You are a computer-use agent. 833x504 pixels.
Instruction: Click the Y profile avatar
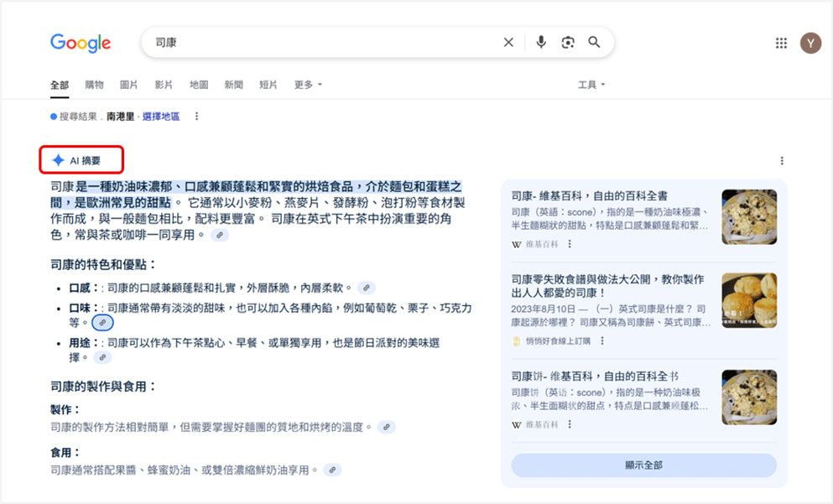pyautogui.click(x=810, y=43)
